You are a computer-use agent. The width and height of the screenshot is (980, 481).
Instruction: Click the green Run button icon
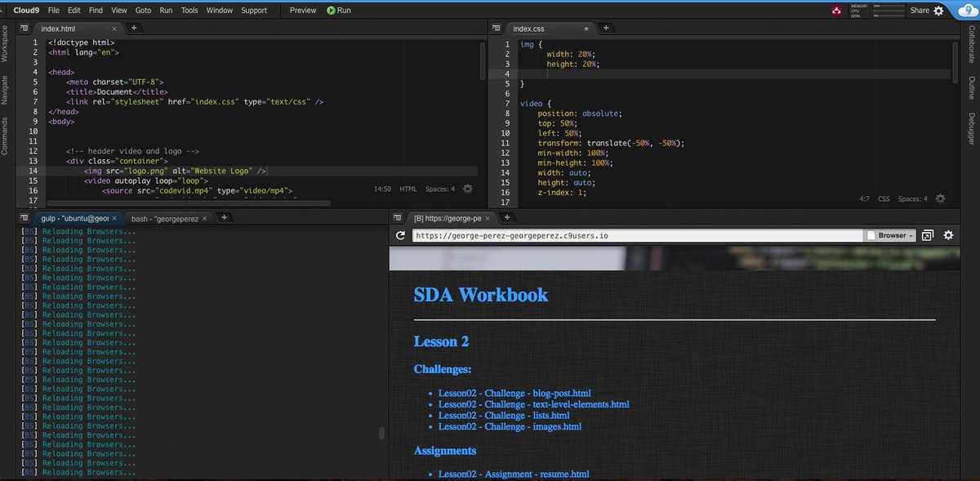pos(331,11)
